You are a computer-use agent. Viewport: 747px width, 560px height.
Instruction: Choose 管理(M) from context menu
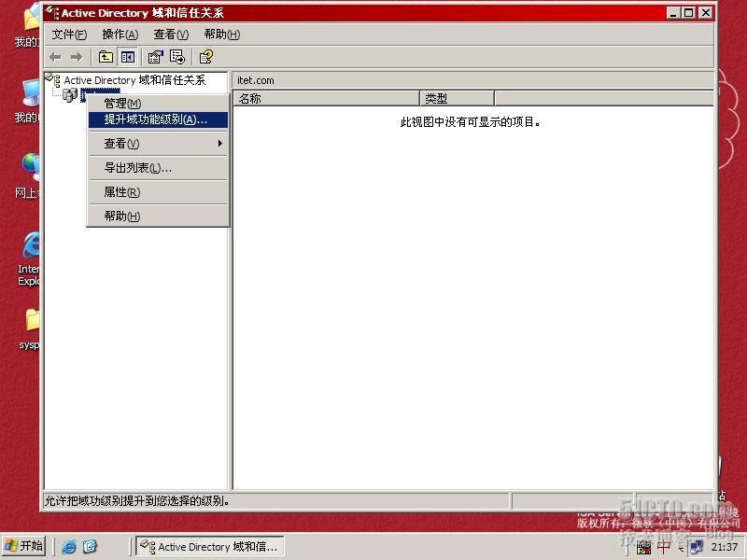(158, 103)
